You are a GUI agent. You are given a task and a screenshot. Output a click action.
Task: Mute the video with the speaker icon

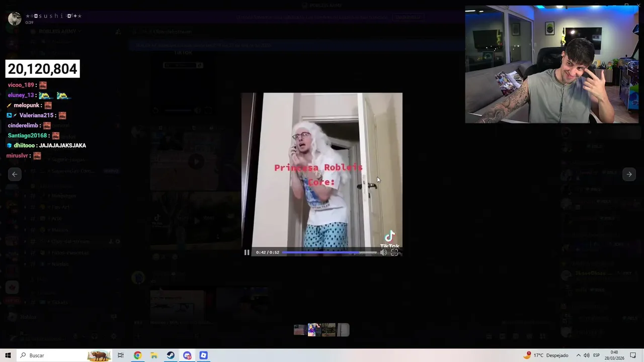point(383,252)
